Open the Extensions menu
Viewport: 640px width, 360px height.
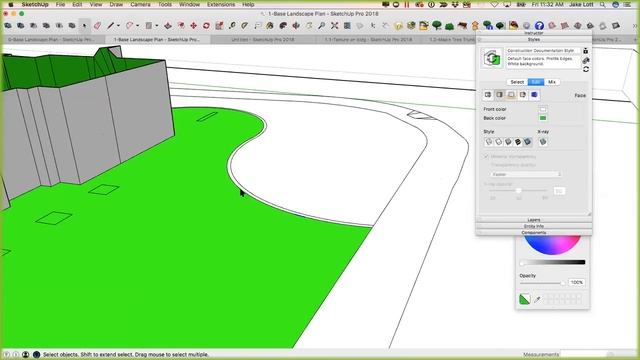pos(220,4)
